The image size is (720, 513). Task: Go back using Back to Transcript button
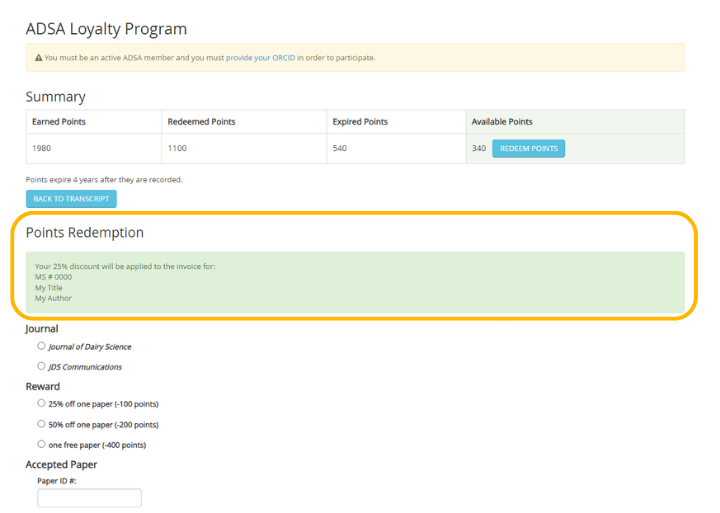[x=71, y=199]
